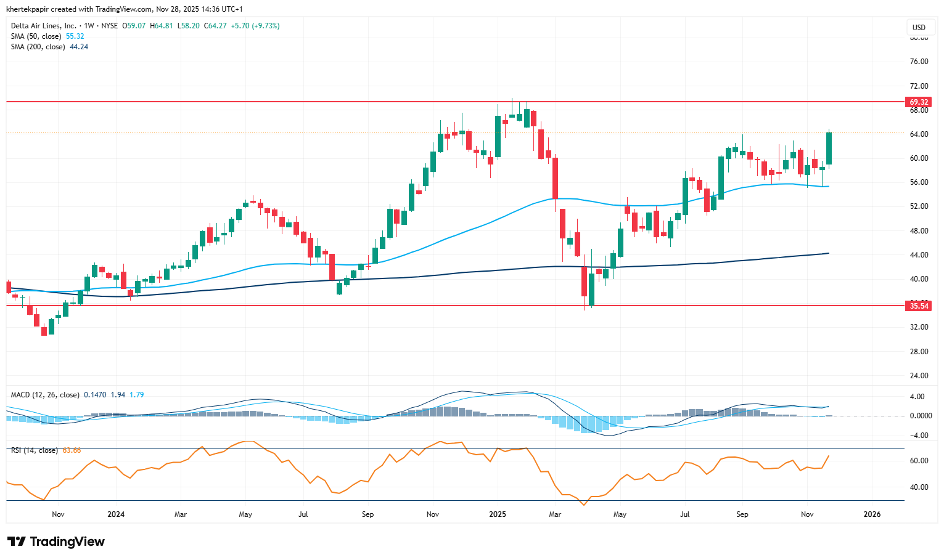This screenshot has width=944, height=560.
Task: Click the 2026 label on the time axis
Action: click(872, 514)
